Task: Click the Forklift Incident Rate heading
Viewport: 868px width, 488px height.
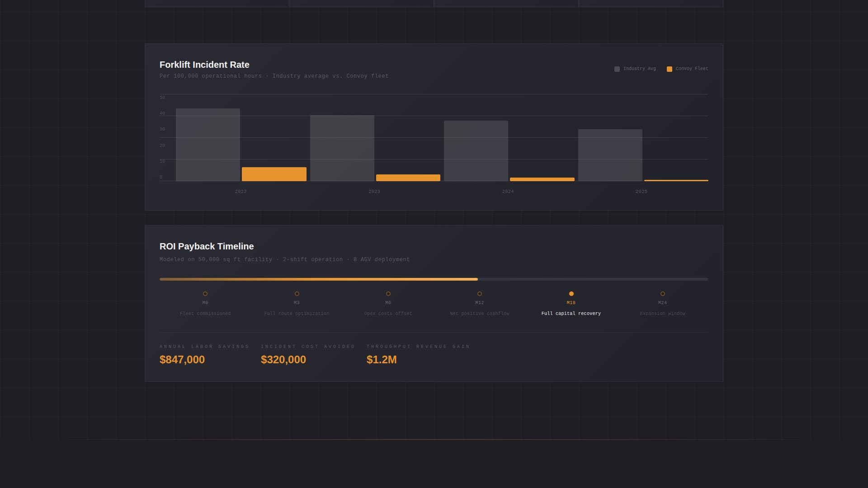Action: (x=204, y=65)
